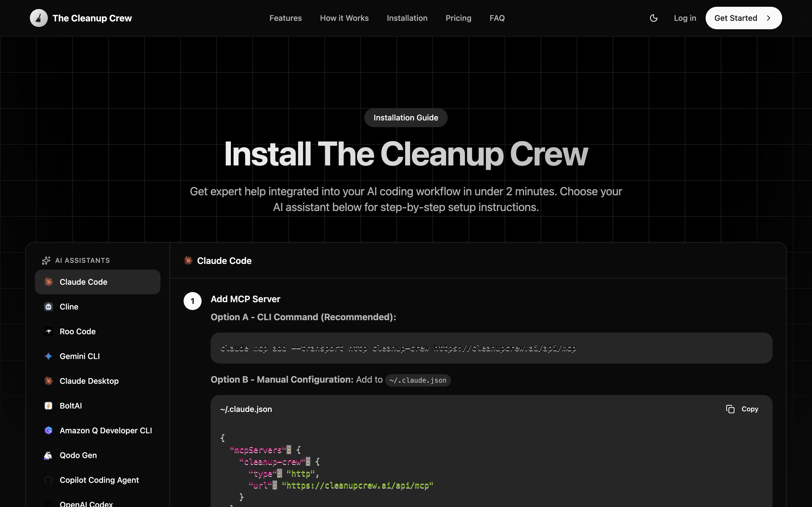This screenshot has width=812, height=507.
Task: Go to How it Works section
Action: coord(344,18)
